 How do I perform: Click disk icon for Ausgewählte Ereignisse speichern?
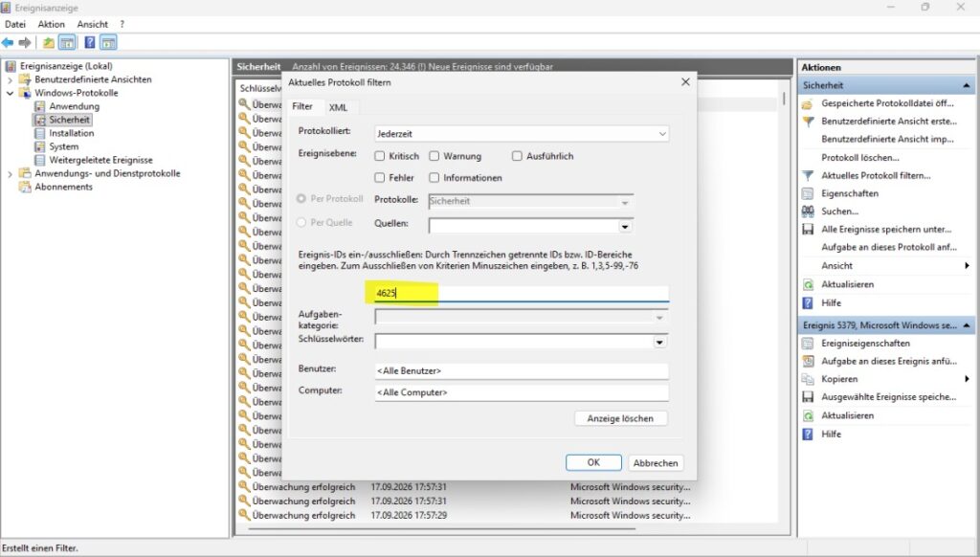tap(808, 397)
